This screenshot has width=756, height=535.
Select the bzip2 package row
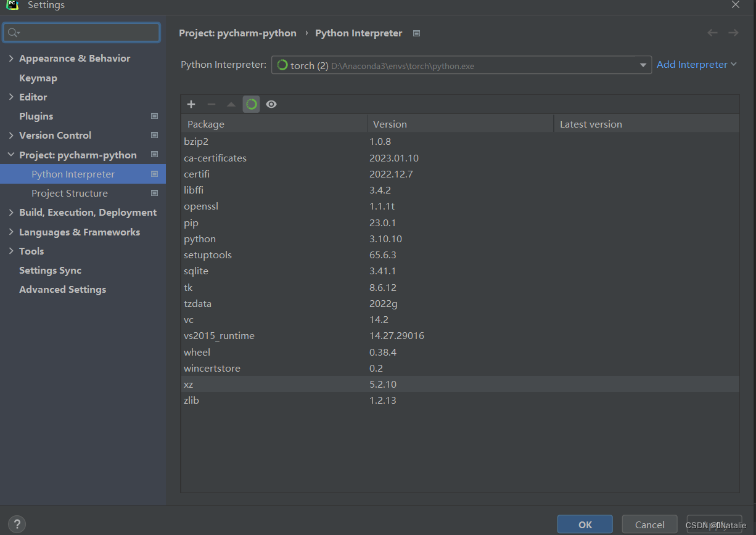tap(460, 142)
